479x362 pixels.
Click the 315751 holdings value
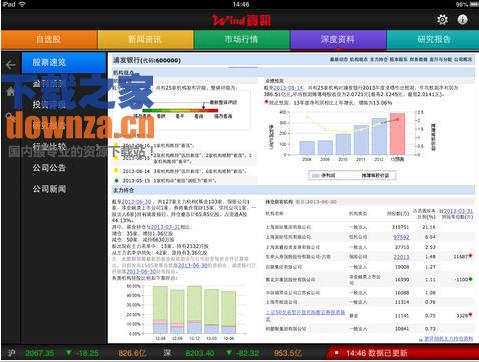[400, 227]
